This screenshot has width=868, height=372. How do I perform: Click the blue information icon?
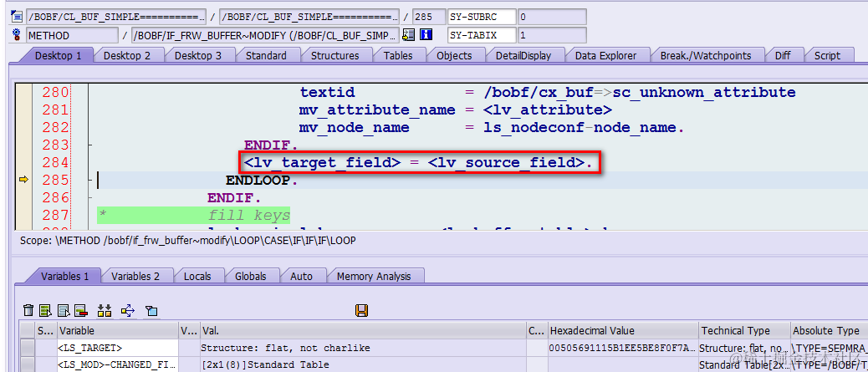click(426, 35)
